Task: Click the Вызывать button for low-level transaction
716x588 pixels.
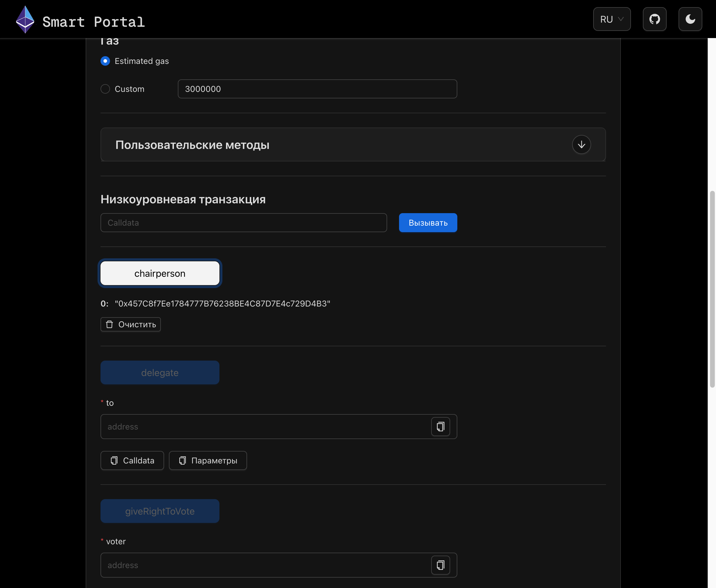Action: pyautogui.click(x=428, y=222)
